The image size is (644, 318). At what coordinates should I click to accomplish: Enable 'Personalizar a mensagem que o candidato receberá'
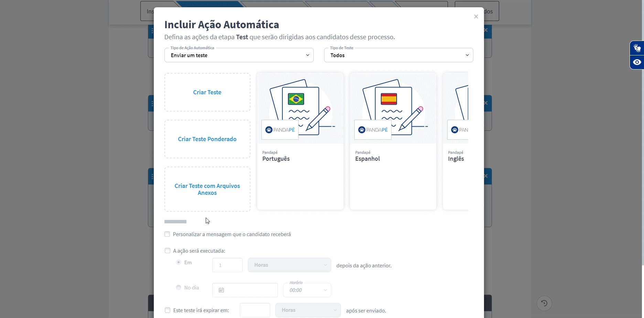tap(167, 234)
